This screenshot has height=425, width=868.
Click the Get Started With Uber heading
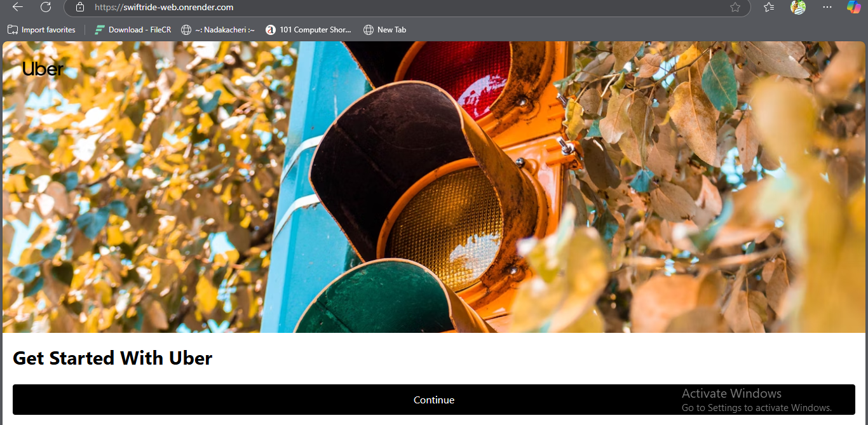tap(112, 358)
